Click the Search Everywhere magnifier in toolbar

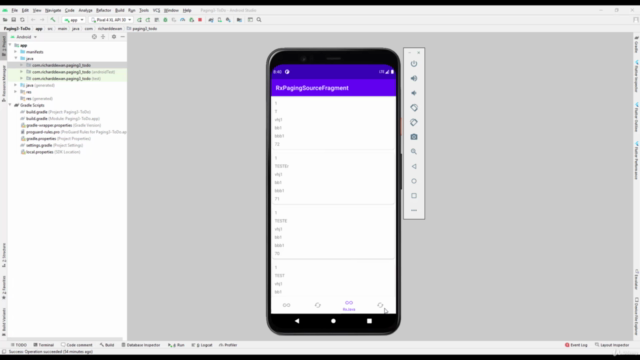pos(259,20)
